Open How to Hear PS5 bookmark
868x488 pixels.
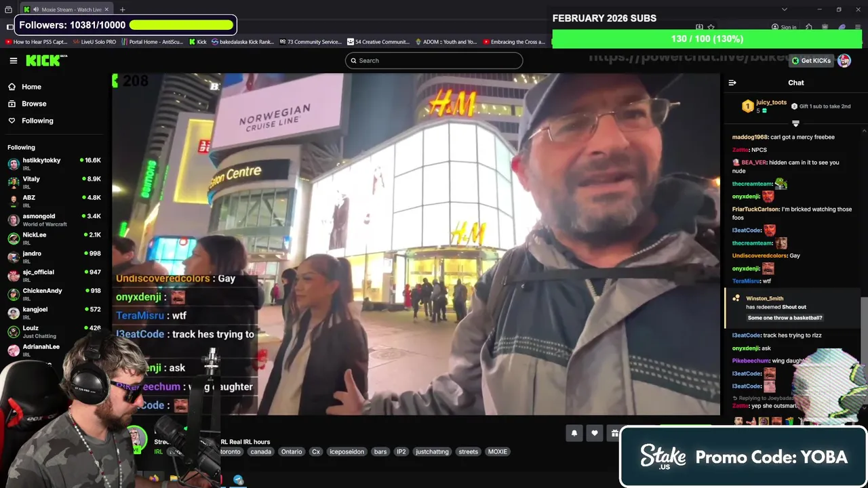click(36, 41)
